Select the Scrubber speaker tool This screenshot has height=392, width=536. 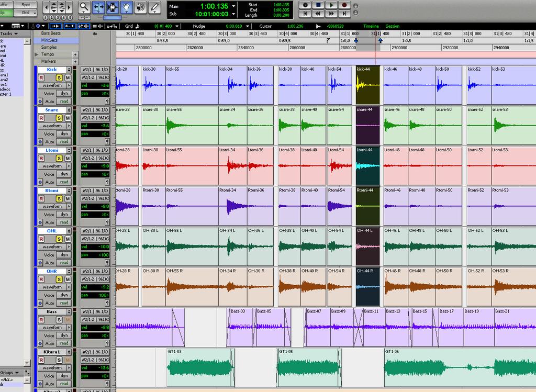pos(140,7)
